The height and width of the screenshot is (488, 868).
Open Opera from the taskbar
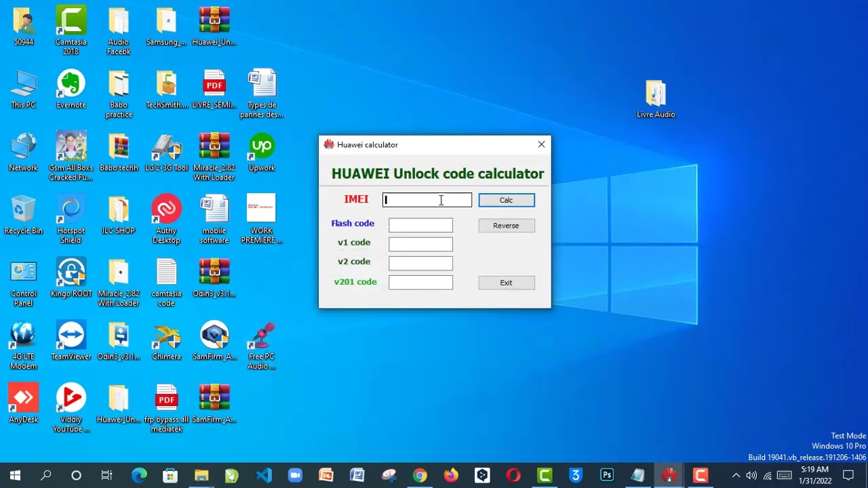coord(513,475)
